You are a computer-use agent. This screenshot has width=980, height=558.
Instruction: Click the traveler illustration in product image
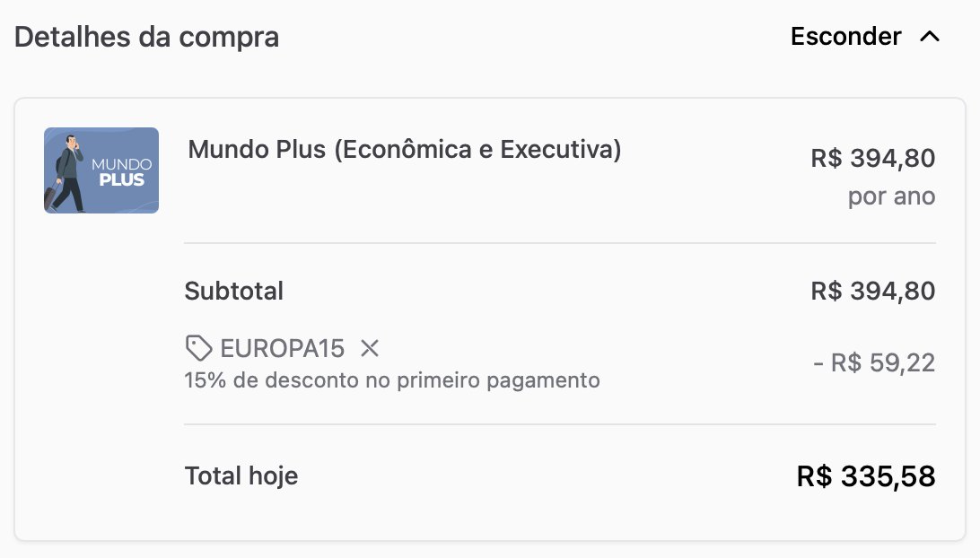(x=69, y=171)
